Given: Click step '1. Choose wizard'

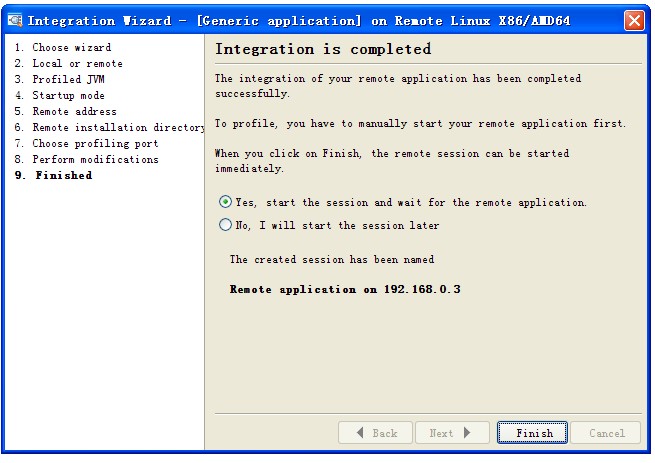Looking at the screenshot, I should [63, 47].
